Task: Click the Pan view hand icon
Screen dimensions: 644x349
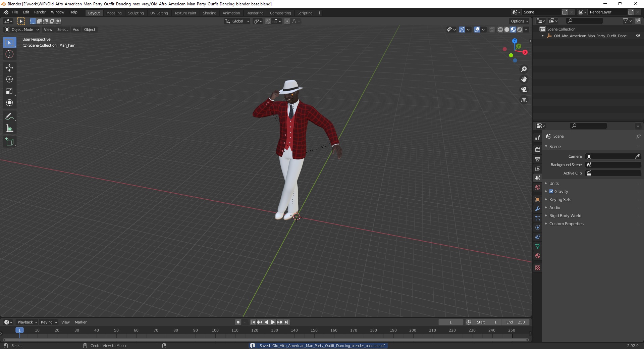Action: pos(524,80)
